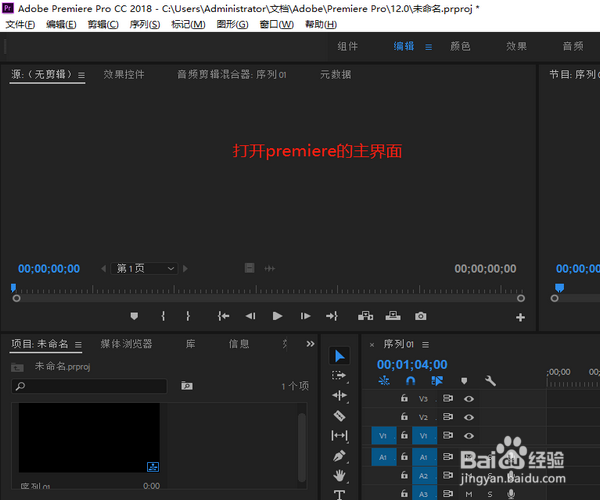600x500 pixels.
Task: Click source monitor playhead marker
Action: point(13,288)
